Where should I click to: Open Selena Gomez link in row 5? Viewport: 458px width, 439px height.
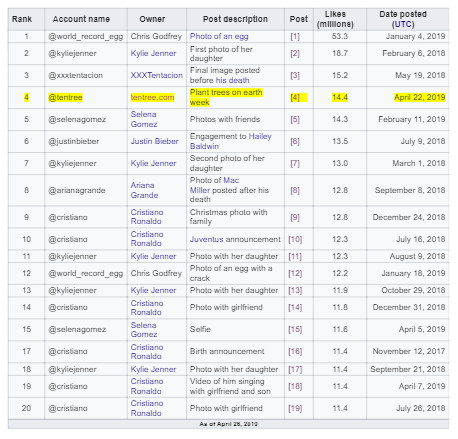(144, 119)
